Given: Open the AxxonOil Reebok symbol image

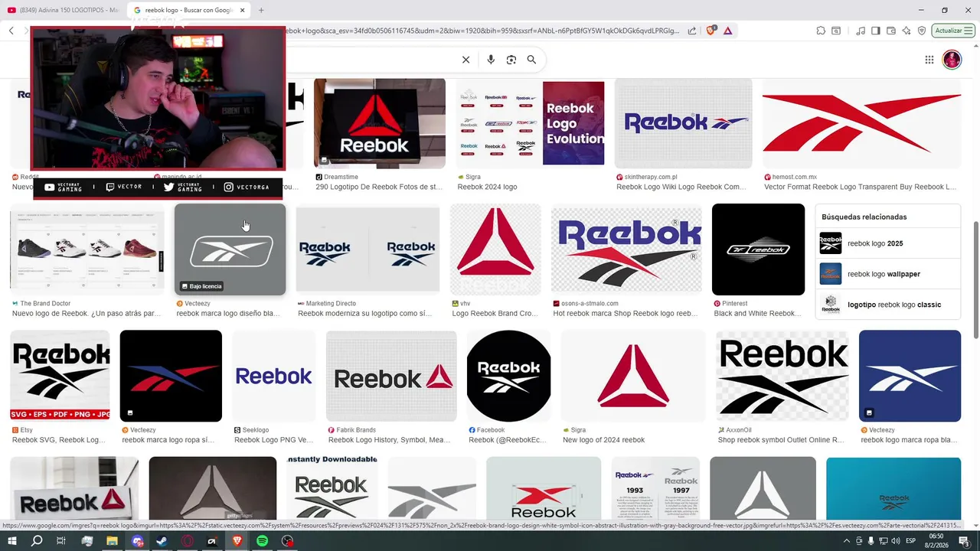Looking at the screenshot, I should point(782,376).
